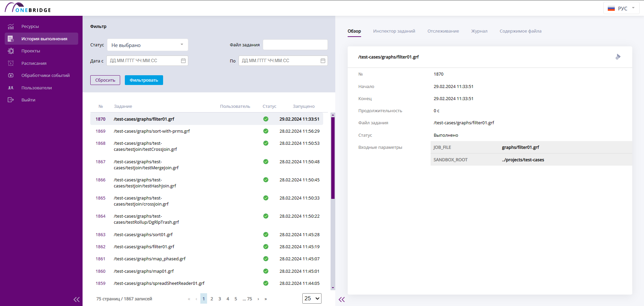
Task: Click job number 1862
Action: pyautogui.click(x=100, y=247)
